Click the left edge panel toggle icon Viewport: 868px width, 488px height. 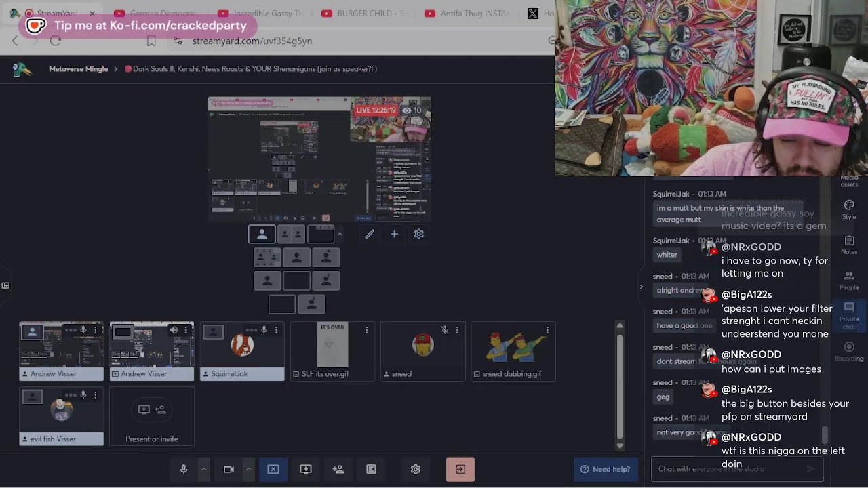click(x=5, y=285)
